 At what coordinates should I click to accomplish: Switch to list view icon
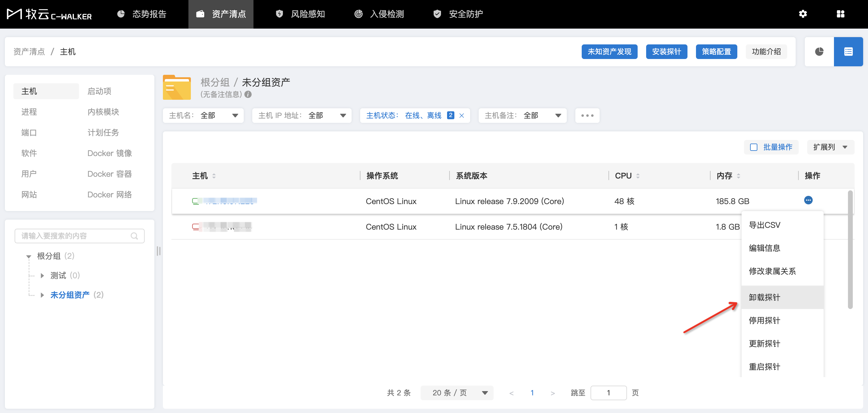tap(848, 52)
